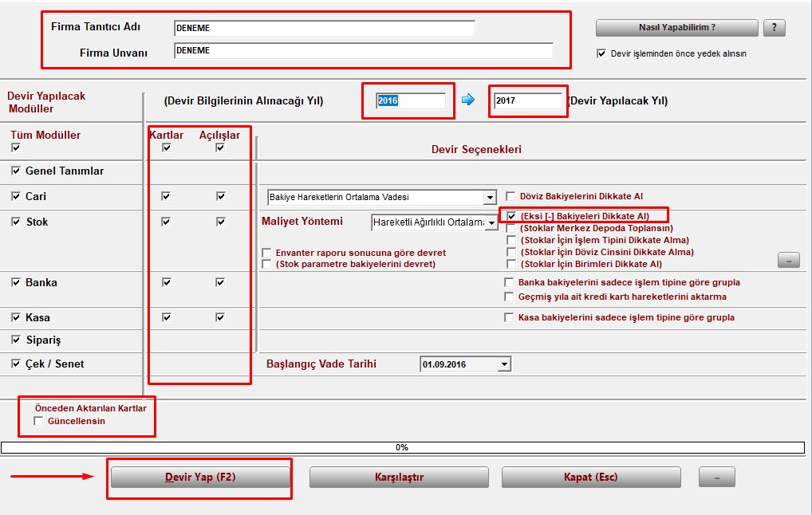
Task: Click the small ellipsis button next to Kapat
Action: [717, 478]
